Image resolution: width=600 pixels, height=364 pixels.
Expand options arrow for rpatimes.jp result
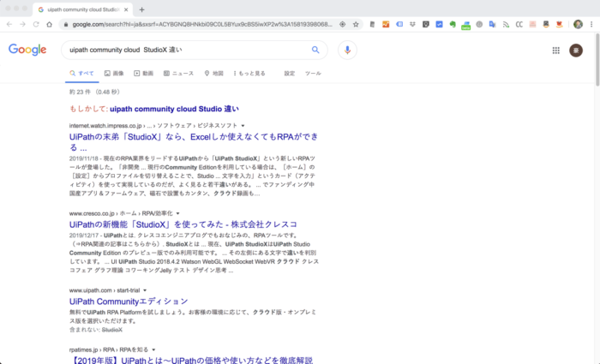(x=153, y=349)
